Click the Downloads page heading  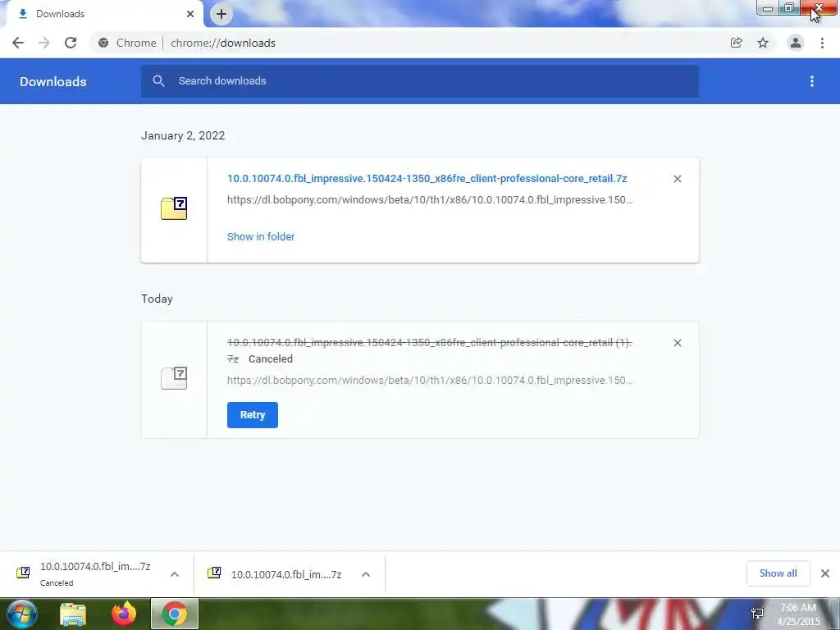pos(53,81)
